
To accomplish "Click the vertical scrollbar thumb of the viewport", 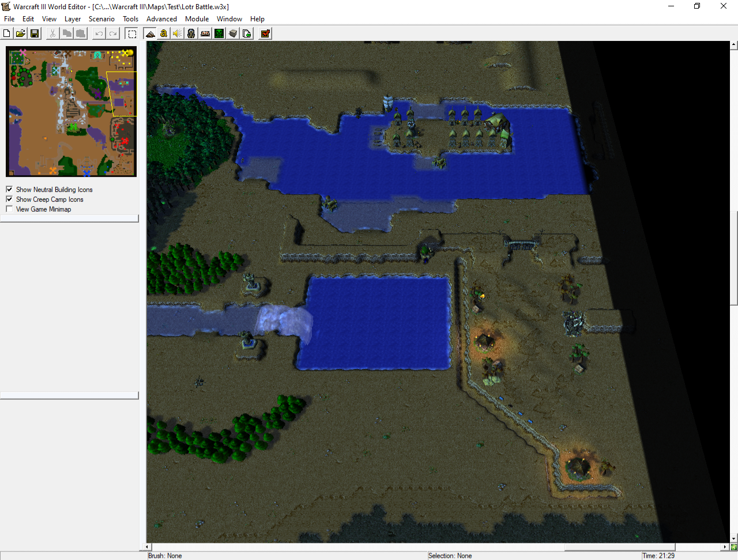I will 734,258.
